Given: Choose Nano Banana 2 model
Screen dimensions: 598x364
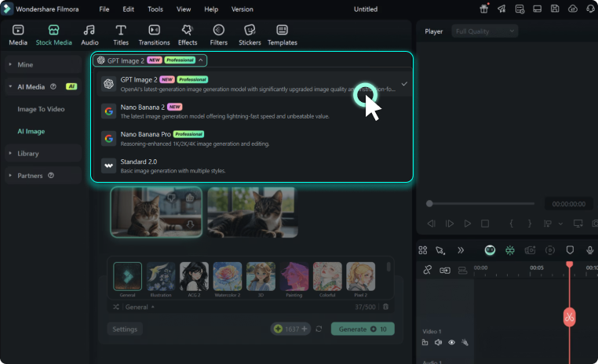Looking at the screenshot, I should [252, 111].
